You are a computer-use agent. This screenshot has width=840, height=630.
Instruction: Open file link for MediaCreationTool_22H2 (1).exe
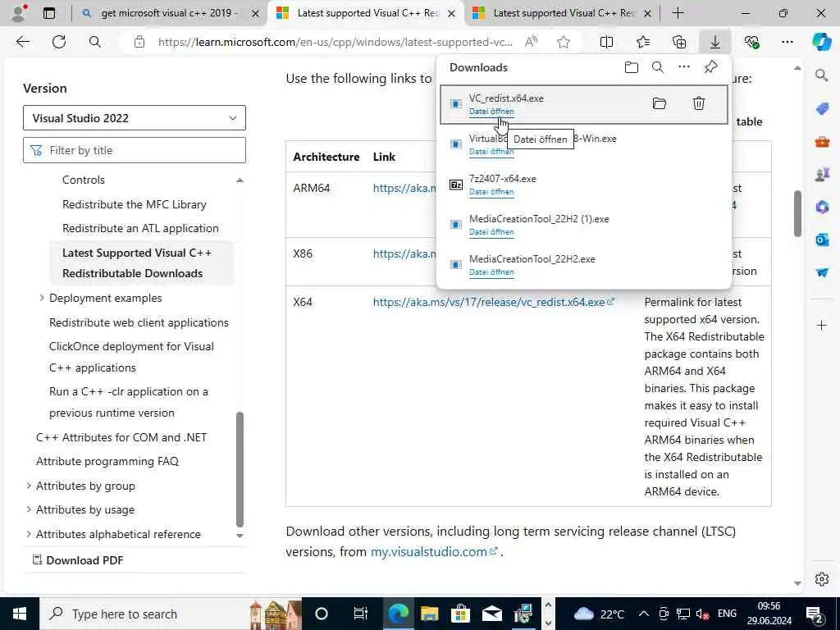point(491,232)
